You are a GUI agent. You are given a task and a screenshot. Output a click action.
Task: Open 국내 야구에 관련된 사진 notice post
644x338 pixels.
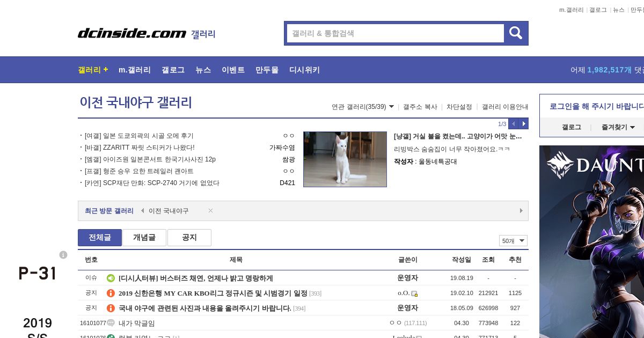point(205,308)
